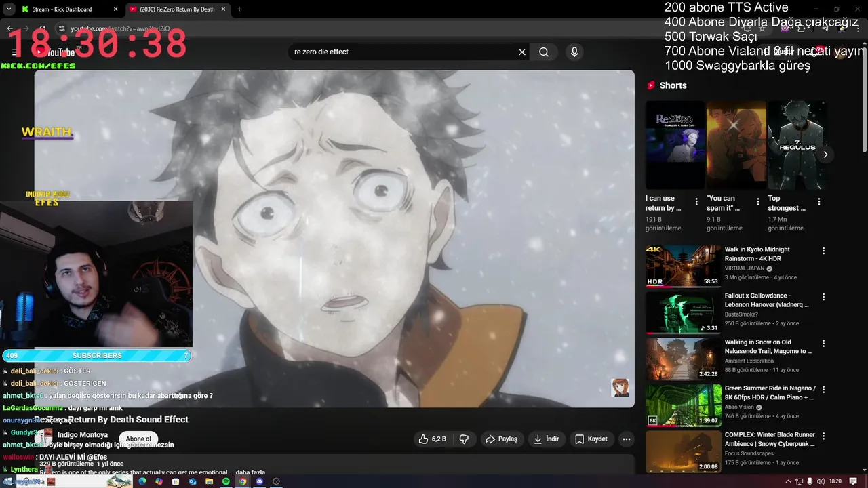Like the video showing 6,2 B

point(432,439)
